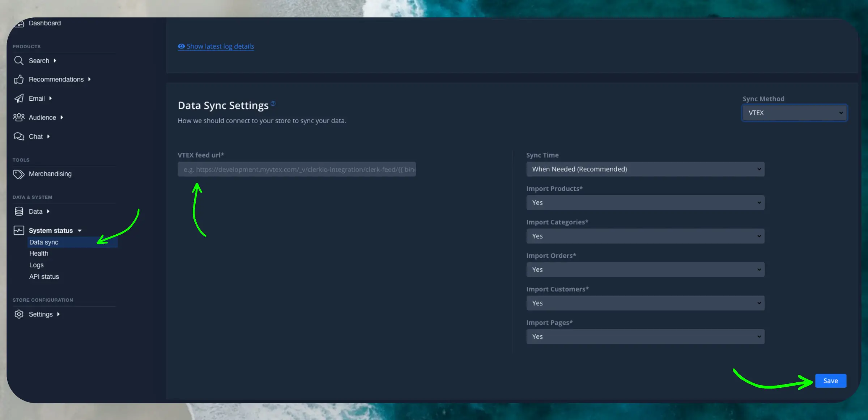Select the Audience people icon
The height and width of the screenshot is (420, 868).
coord(19,117)
